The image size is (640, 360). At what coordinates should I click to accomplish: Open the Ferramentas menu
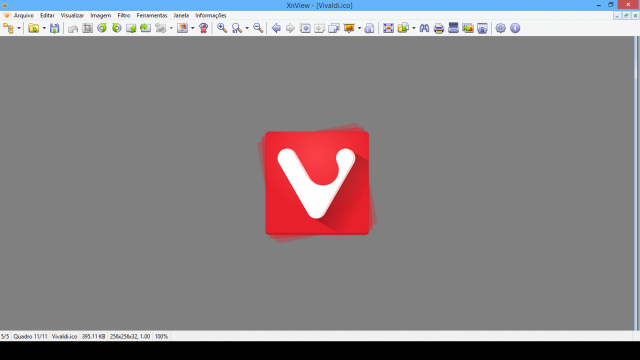pos(152,16)
